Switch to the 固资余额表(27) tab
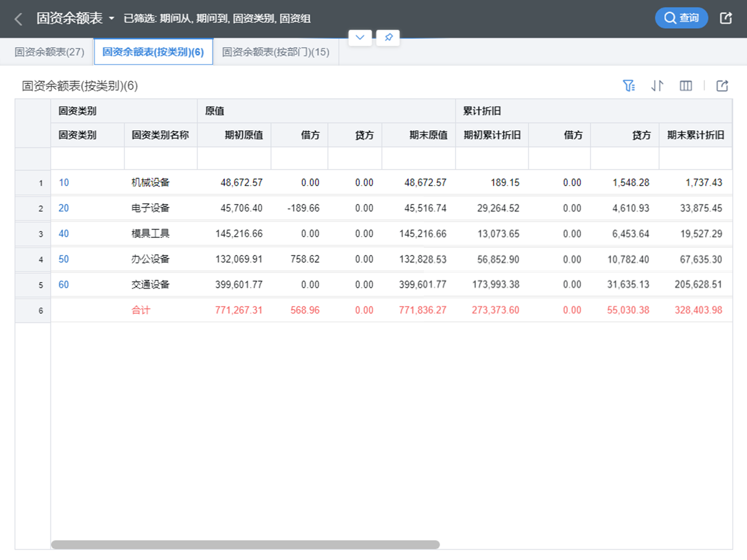Screen dimensions: 747x560 49,52
